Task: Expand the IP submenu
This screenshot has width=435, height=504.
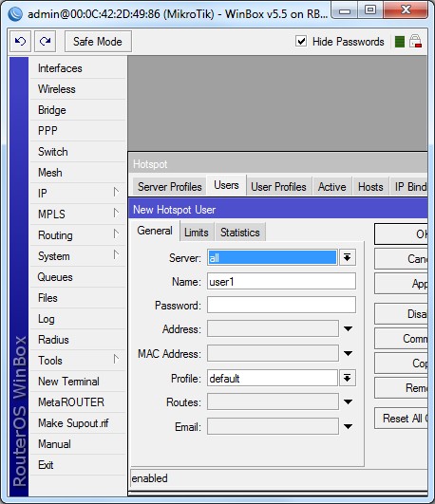Action: (x=78, y=194)
